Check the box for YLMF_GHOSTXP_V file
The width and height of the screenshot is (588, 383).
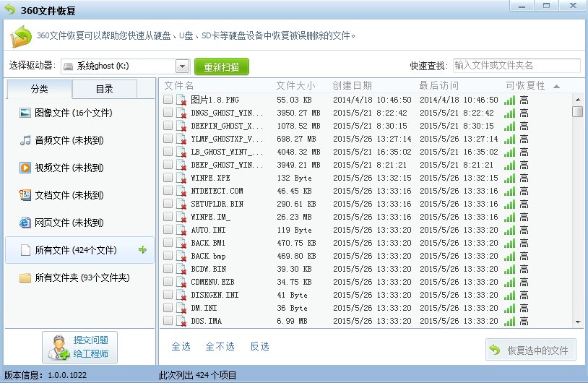tap(168, 139)
